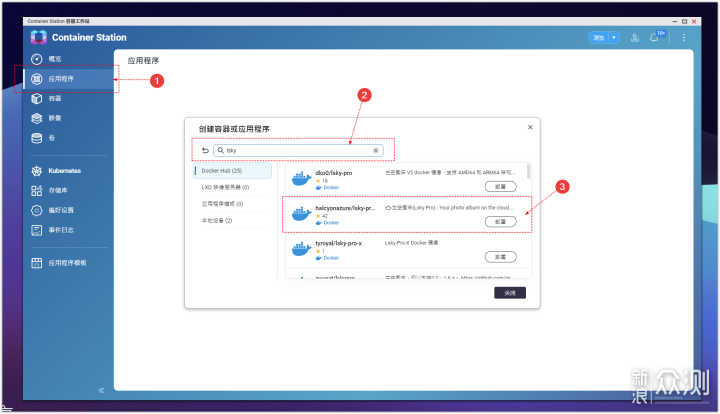Open the three-dot more options menu
720x414 pixels.
[684, 37]
